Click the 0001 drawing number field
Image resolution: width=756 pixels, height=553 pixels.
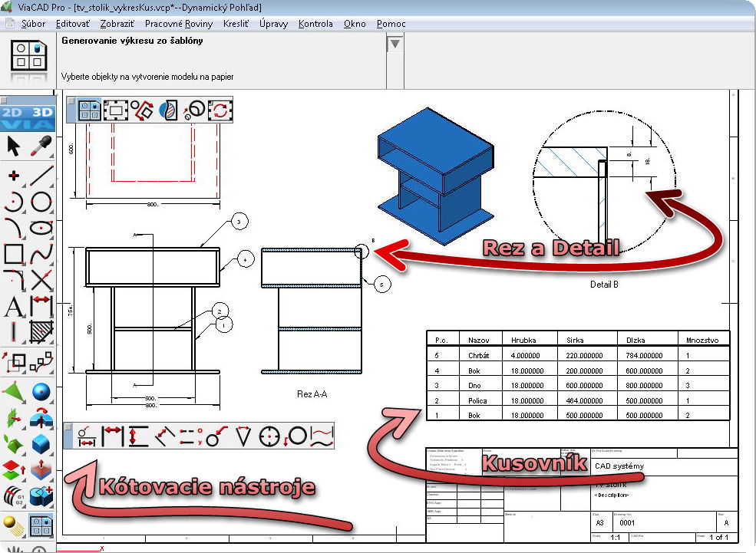(627, 522)
